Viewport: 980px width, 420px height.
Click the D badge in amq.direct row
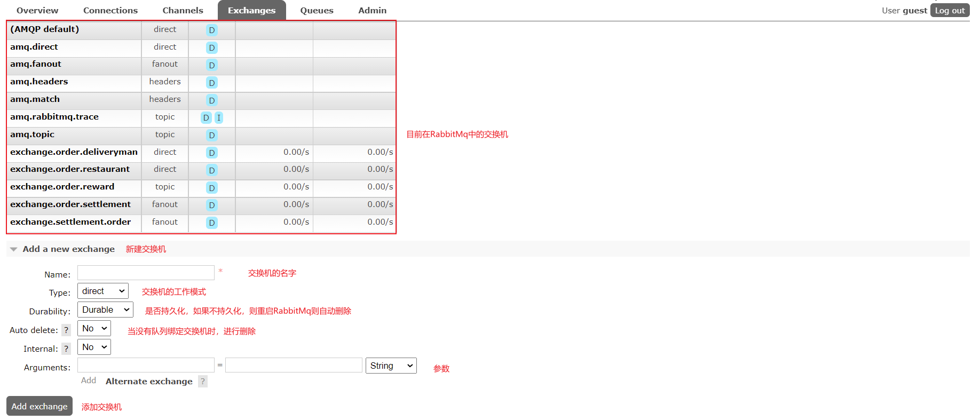pyautogui.click(x=212, y=48)
